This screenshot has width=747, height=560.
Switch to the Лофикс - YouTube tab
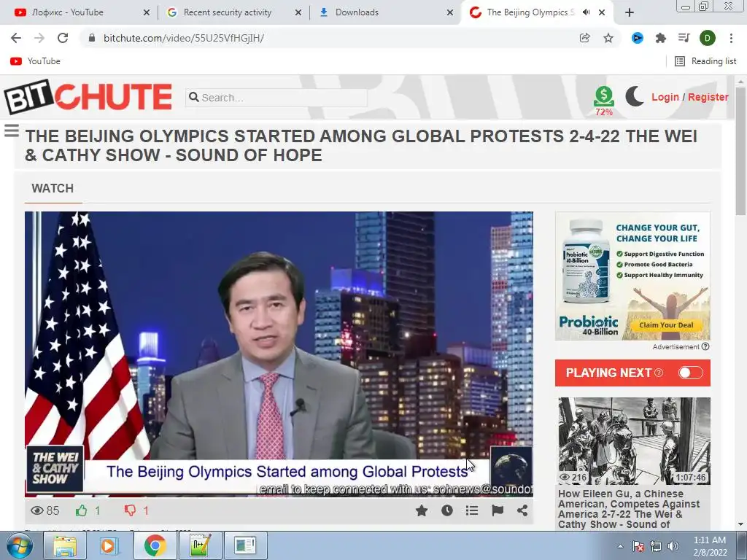(x=82, y=12)
